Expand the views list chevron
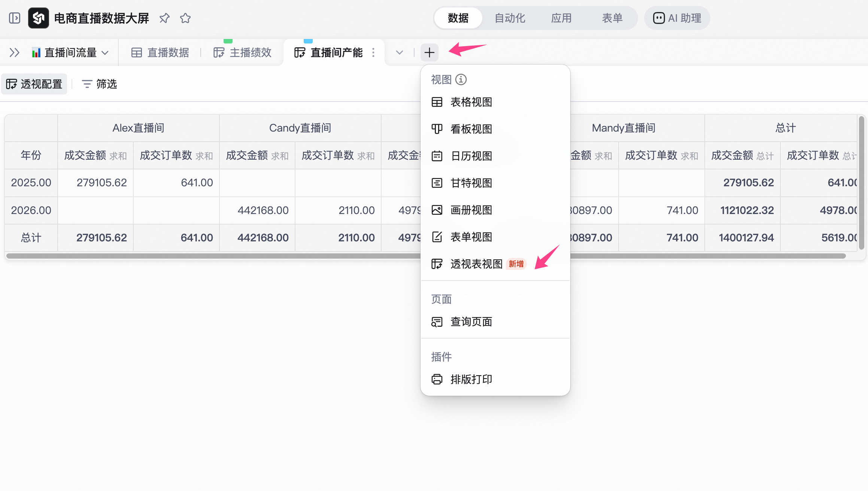 tap(400, 52)
